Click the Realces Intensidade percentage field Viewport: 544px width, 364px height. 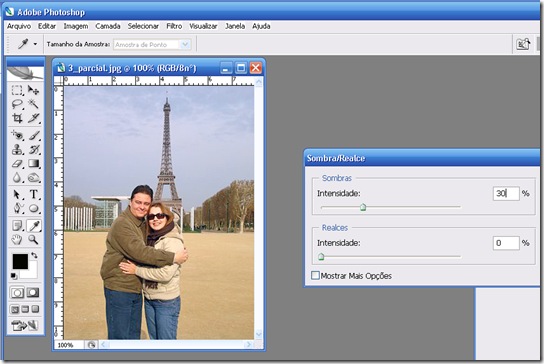[x=506, y=243]
